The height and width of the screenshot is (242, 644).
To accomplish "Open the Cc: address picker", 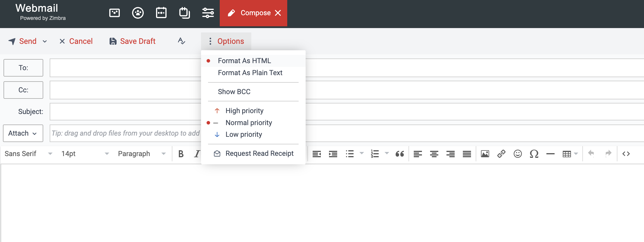I will pos(23,90).
